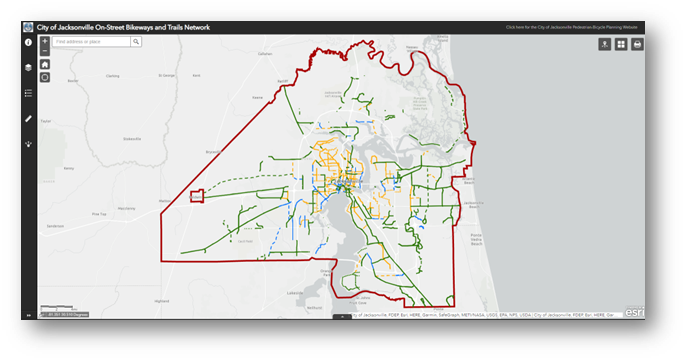Click the City of Jacksonville logo icon
The image size is (687, 362).
tap(28, 27)
